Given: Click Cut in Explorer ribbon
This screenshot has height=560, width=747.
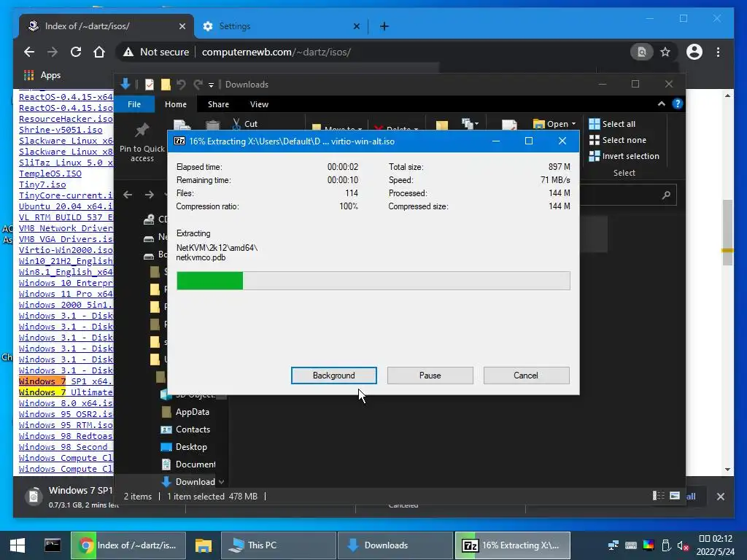Looking at the screenshot, I should [245, 124].
